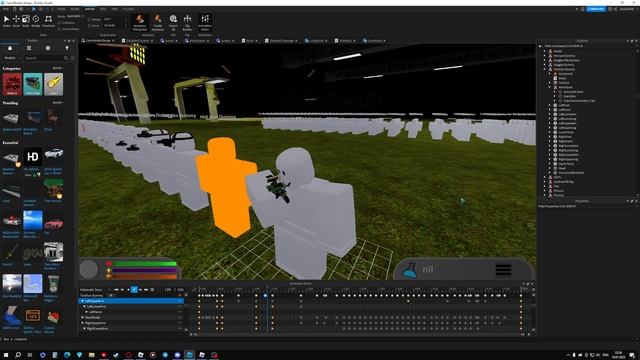Open the Windows Start menu

pos(6,355)
